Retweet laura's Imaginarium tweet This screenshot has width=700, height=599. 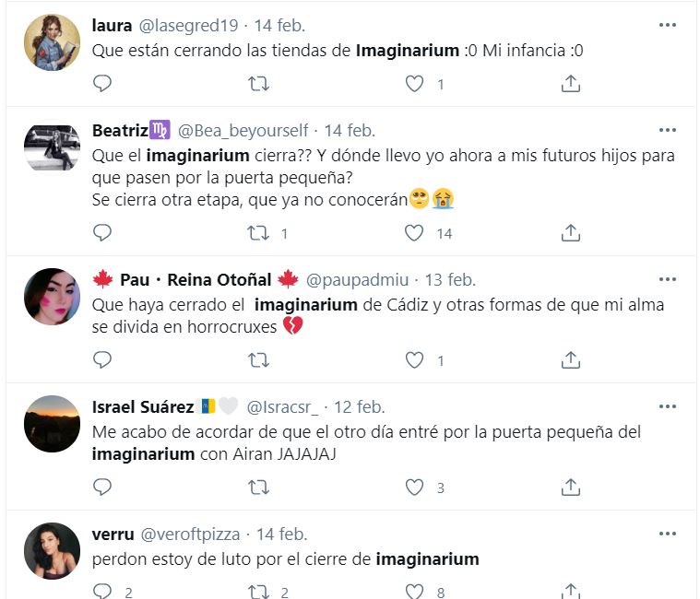coord(259,84)
